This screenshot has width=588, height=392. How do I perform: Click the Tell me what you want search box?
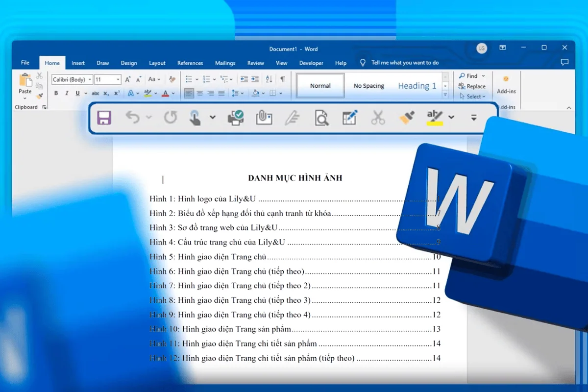(x=405, y=63)
